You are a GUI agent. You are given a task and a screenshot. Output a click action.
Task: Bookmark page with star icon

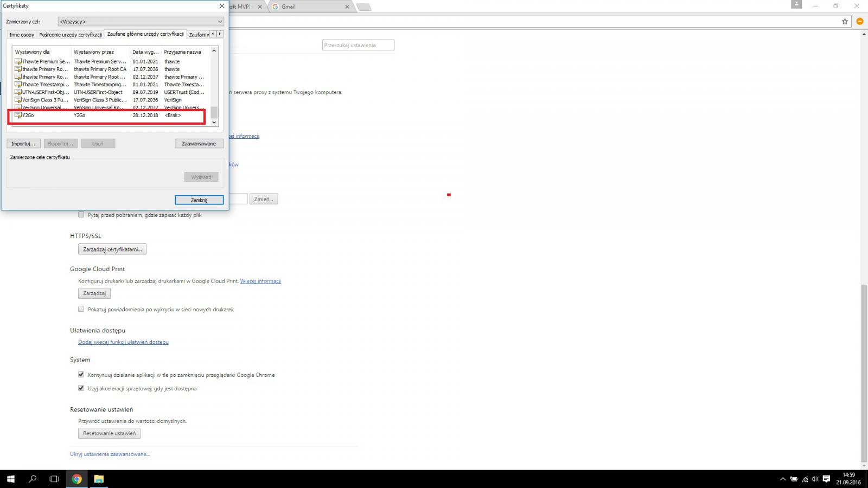pyautogui.click(x=845, y=21)
